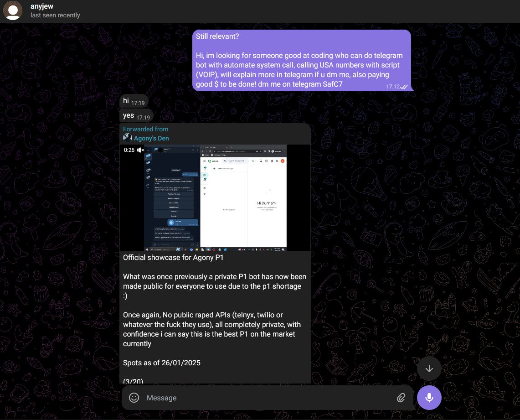The height and width of the screenshot is (420, 520).
Task: Attach a file with the paperclip icon
Action: 401,398
